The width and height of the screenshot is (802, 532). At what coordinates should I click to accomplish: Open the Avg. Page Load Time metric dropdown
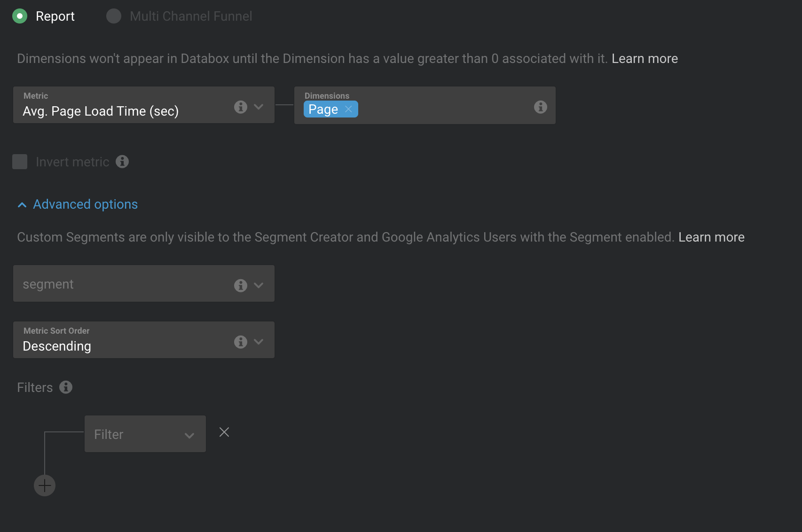point(258,107)
